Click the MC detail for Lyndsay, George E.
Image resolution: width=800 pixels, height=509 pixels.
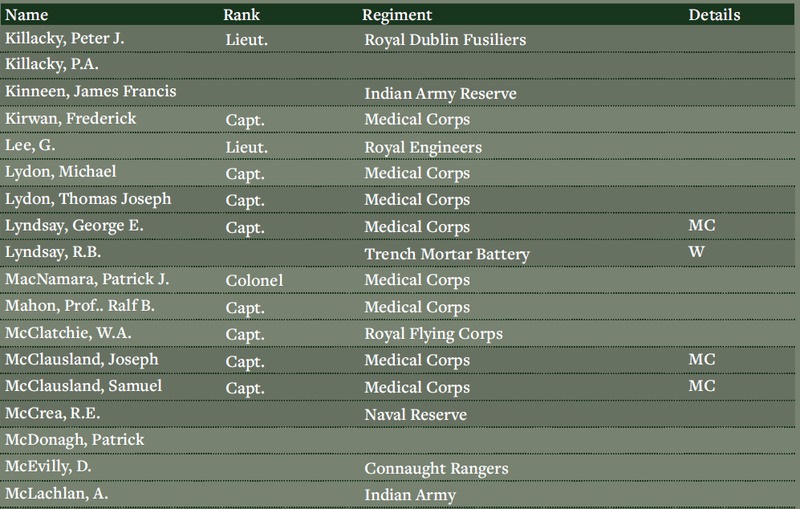pyautogui.click(x=702, y=225)
